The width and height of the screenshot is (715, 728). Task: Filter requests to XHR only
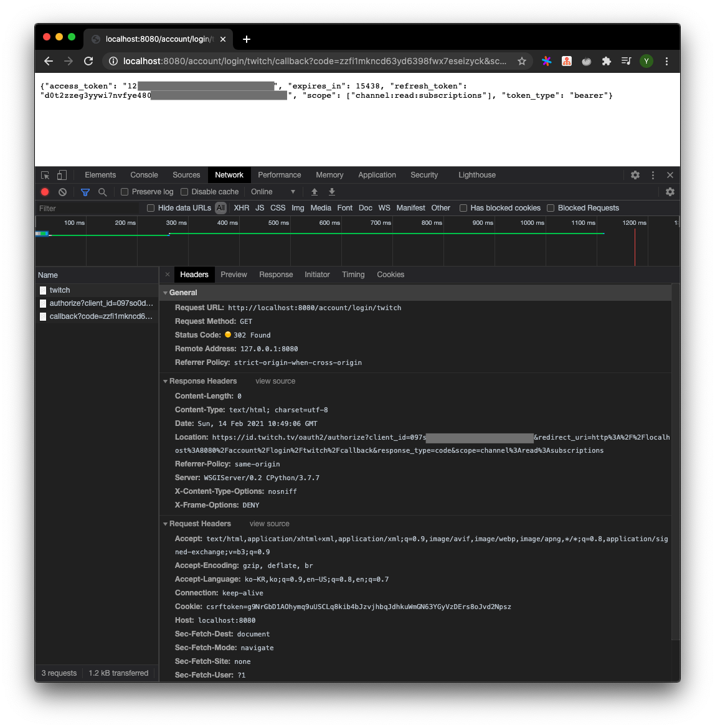[x=241, y=207]
